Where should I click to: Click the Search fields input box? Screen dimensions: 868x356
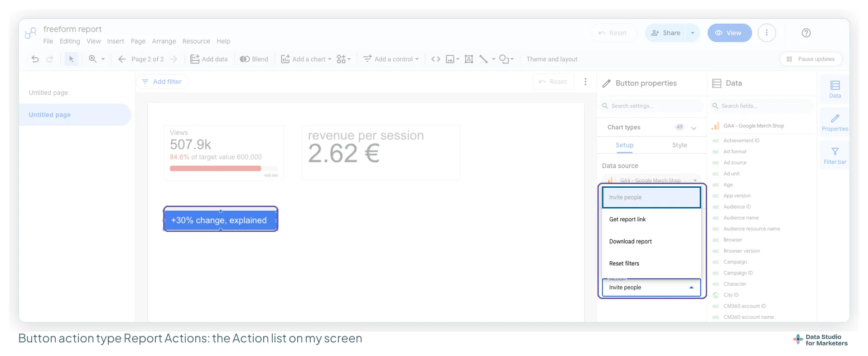tap(762, 106)
